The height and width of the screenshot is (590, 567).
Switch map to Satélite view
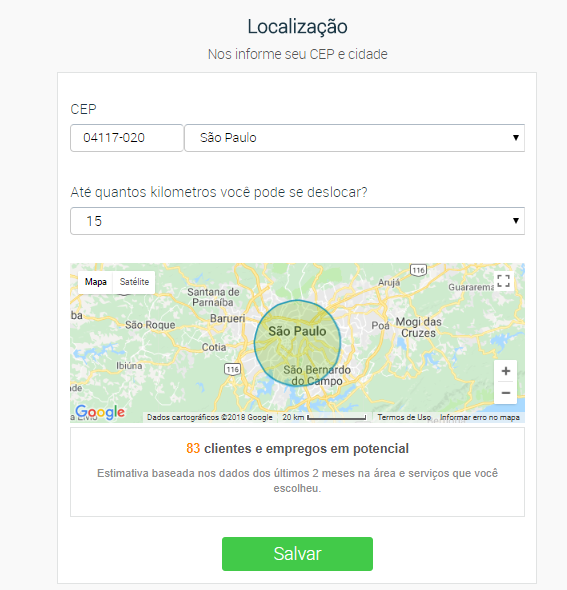[134, 282]
